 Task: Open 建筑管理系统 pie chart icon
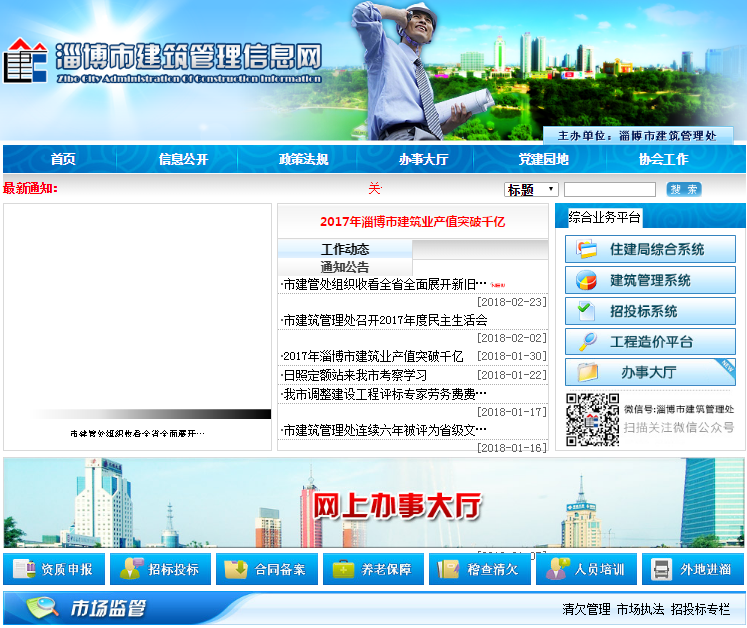(x=586, y=280)
